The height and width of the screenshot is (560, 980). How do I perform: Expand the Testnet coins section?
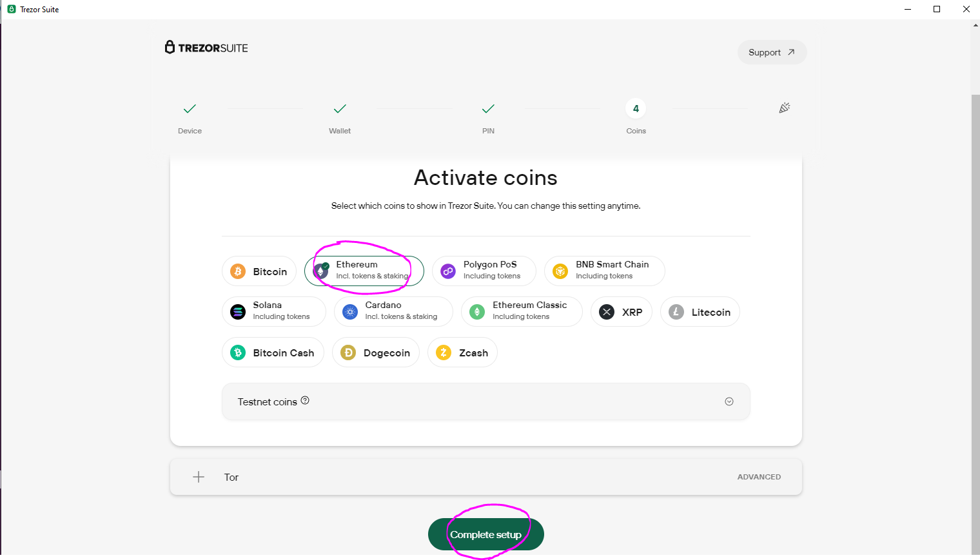pos(485,401)
